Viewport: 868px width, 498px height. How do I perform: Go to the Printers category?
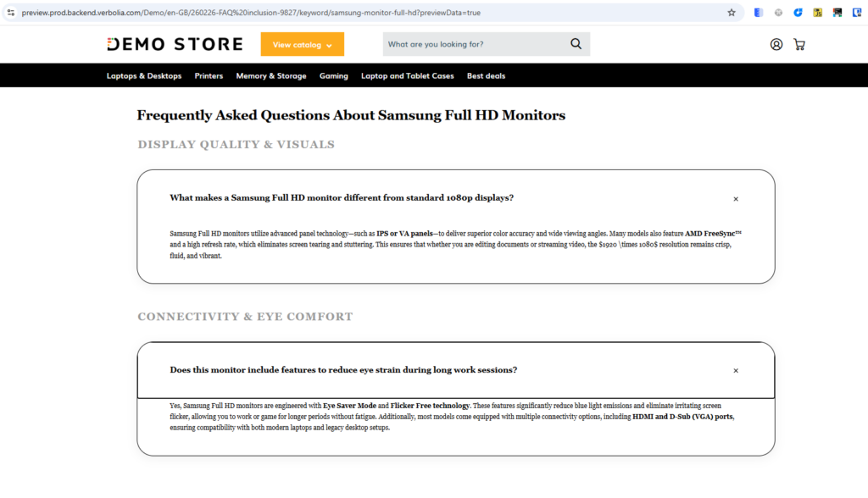209,76
